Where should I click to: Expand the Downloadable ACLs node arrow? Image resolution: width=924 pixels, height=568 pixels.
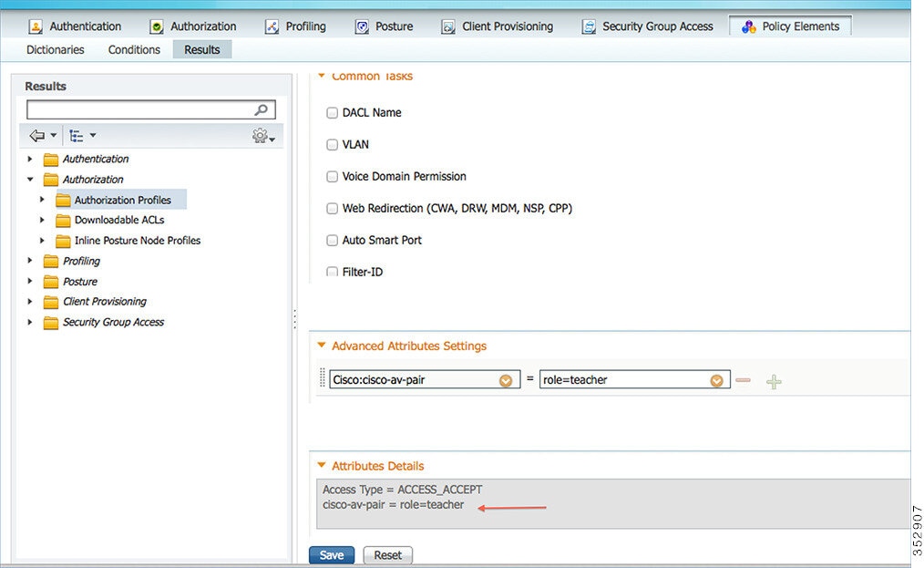point(42,220)
